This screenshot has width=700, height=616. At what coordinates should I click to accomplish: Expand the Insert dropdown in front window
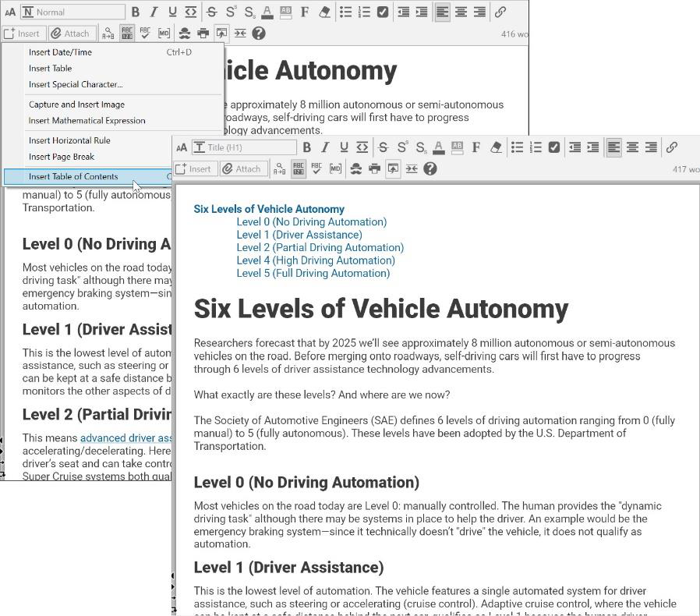coord(193,168)
